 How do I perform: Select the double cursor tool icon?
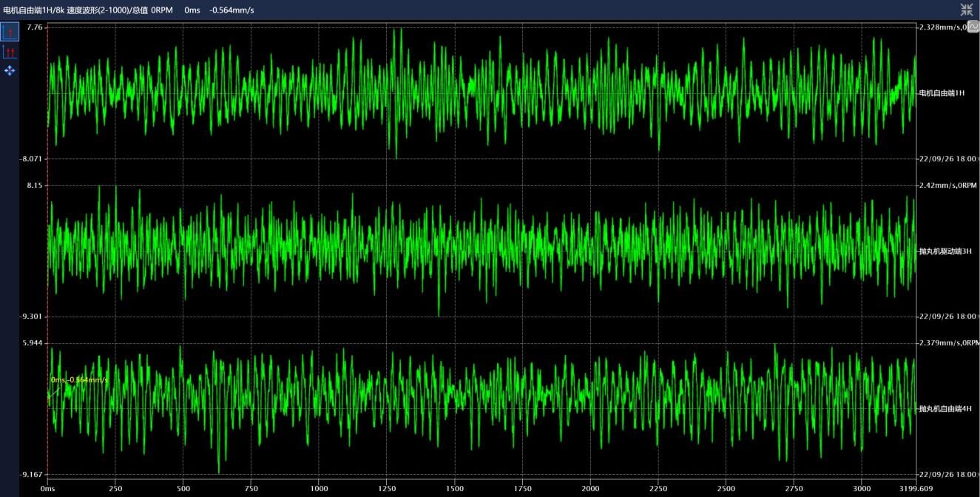[x=10, y=51]
